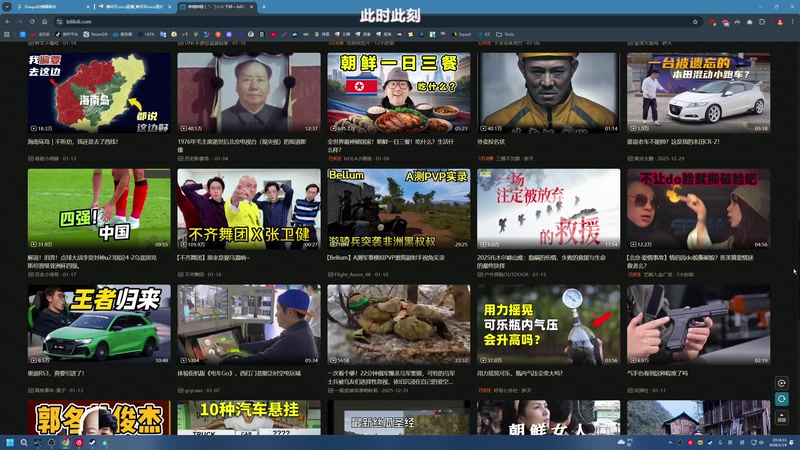
Task: Click the weather cloud icon in taskbar
Action: [x=621, y=442]
